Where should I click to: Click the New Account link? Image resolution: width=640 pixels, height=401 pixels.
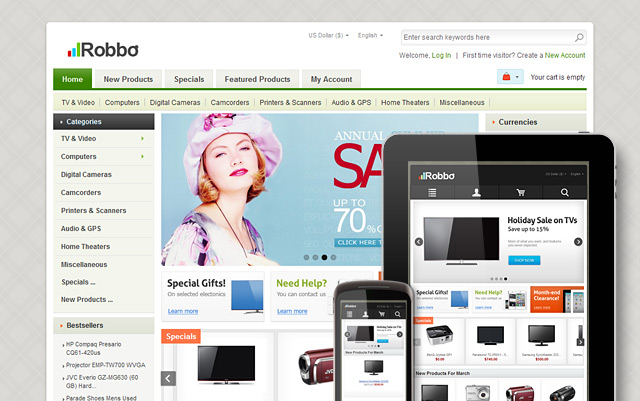[565, 55]
